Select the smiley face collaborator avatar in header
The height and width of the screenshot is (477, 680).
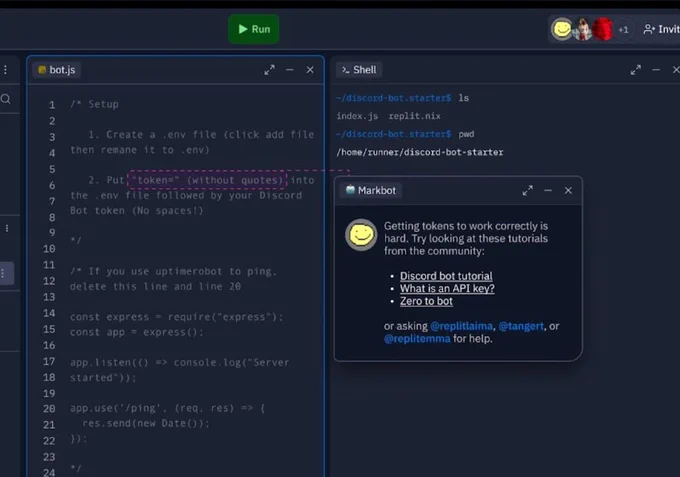coord(562,29)
